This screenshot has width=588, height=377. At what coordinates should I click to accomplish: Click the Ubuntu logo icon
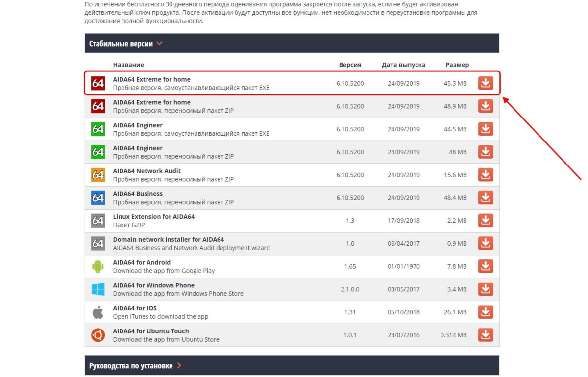pyautogui.click(x=98, y=335)
